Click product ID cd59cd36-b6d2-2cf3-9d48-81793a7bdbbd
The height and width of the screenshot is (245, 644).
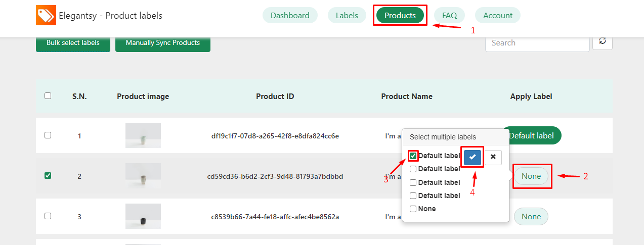pyautogui.click(x=275, y=176)
